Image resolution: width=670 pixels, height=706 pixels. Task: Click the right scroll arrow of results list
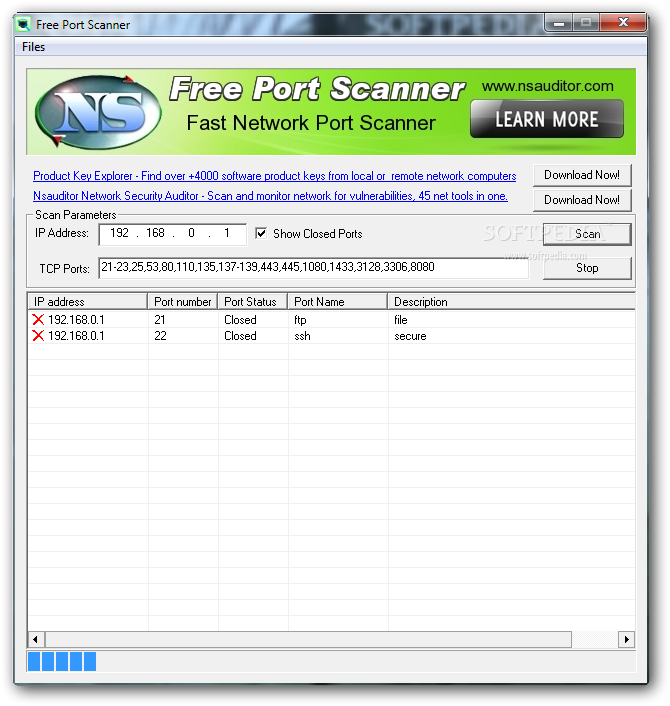point(626,639)
